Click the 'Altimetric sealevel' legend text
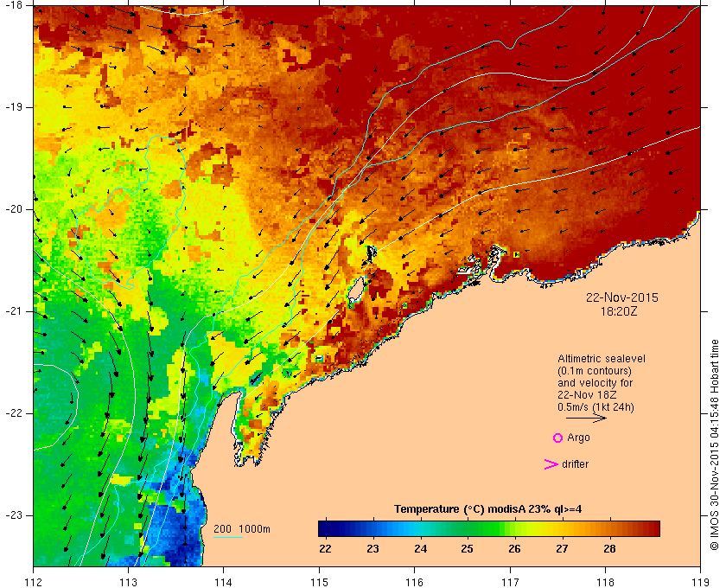This screenshot has height=588, width=726. click(x=602, y=359)
